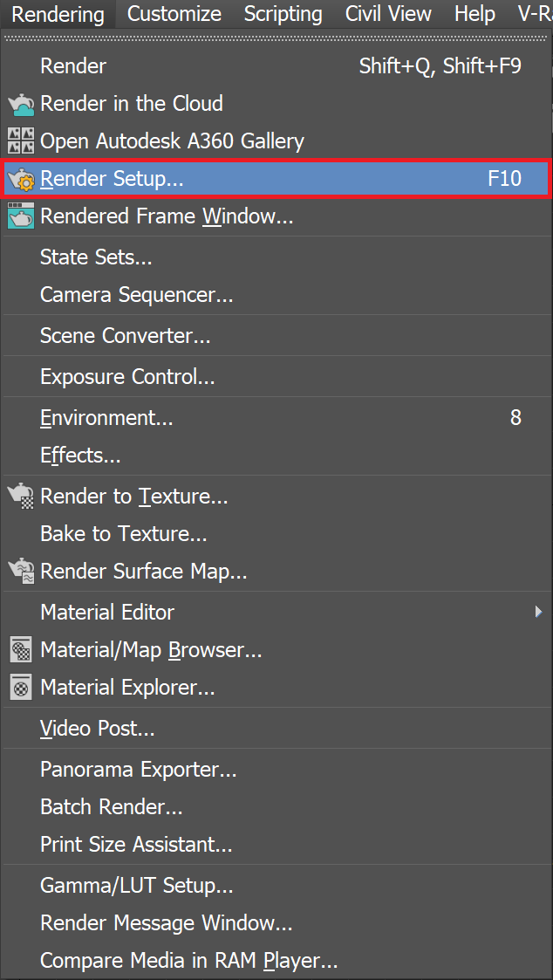Screen dimensions: 553x980
Task: Select Compare Media in RAM Player
Action: pyautogui.click(x=188, y=960)
